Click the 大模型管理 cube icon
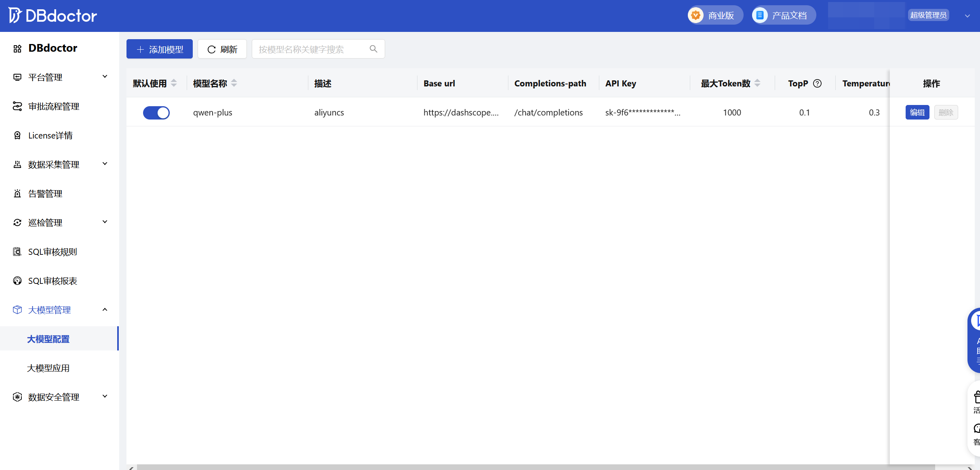 click(x=17, y=310)
